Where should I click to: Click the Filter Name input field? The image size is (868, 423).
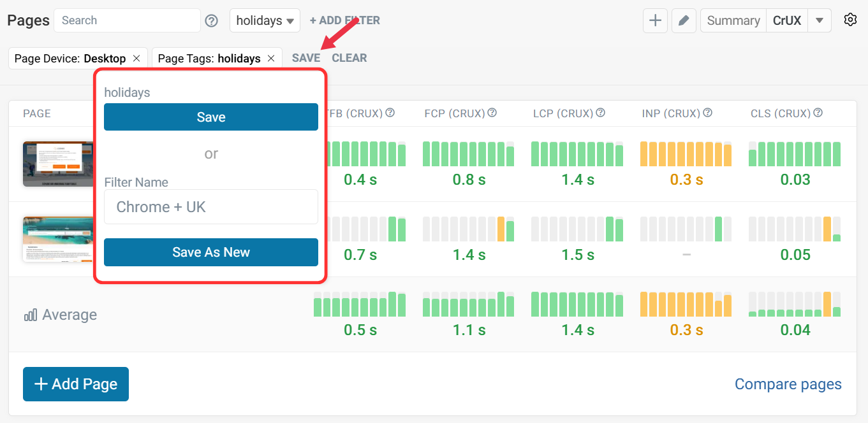[x=211, y=207]
